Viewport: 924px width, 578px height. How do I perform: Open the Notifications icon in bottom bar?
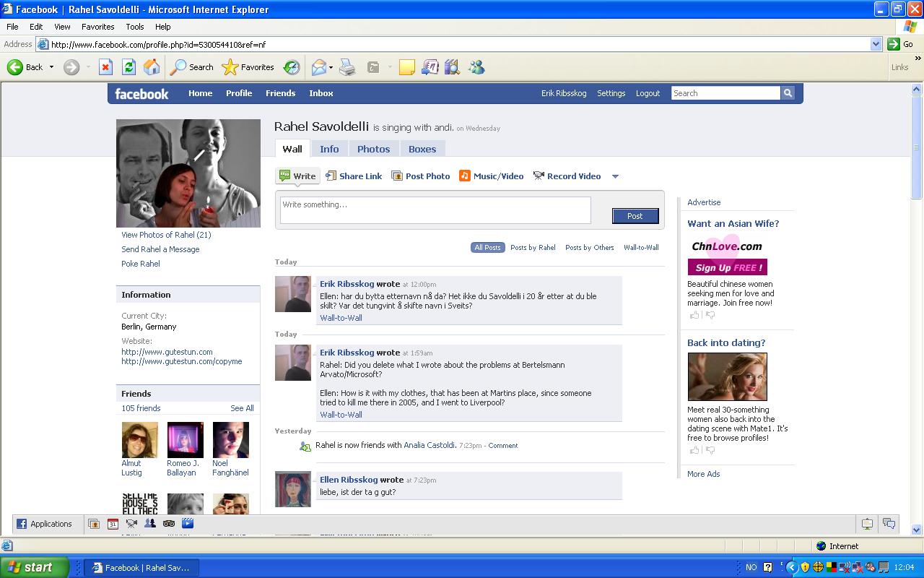[x=867, y=524]
